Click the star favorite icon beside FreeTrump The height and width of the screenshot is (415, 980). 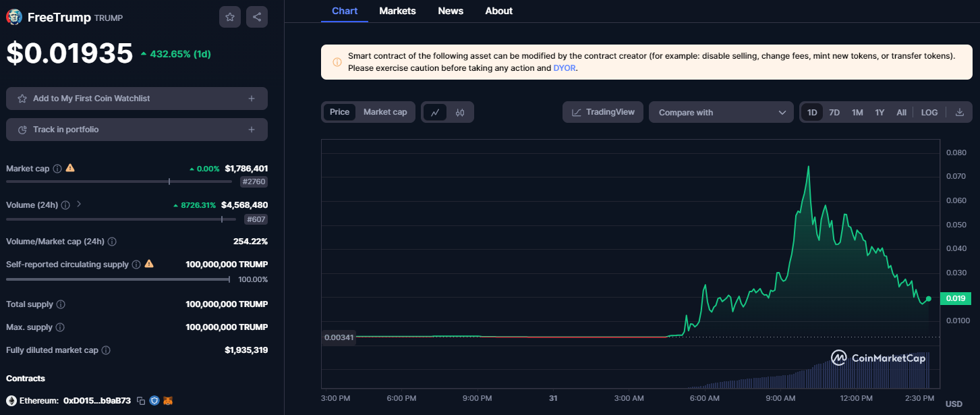[x=230, y=17]
